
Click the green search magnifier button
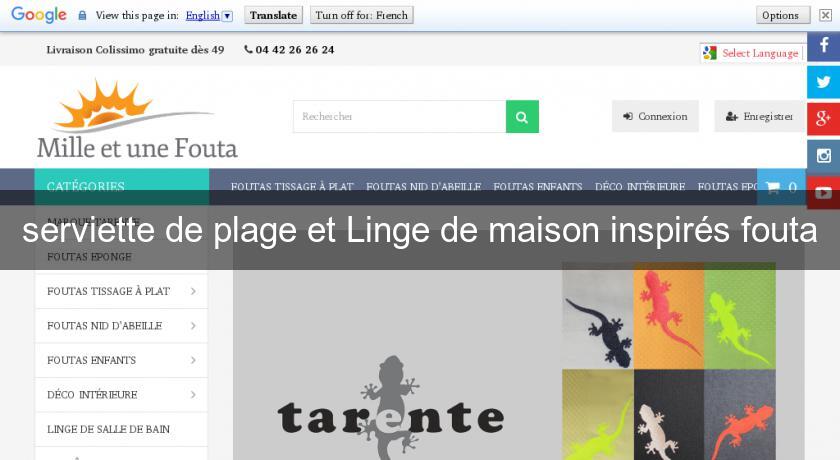[x=522, y=117]
